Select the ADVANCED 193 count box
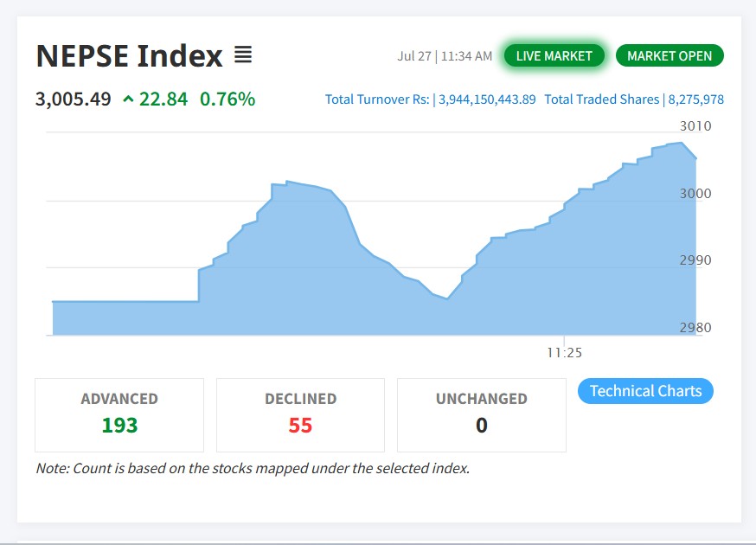 [119, 414]
